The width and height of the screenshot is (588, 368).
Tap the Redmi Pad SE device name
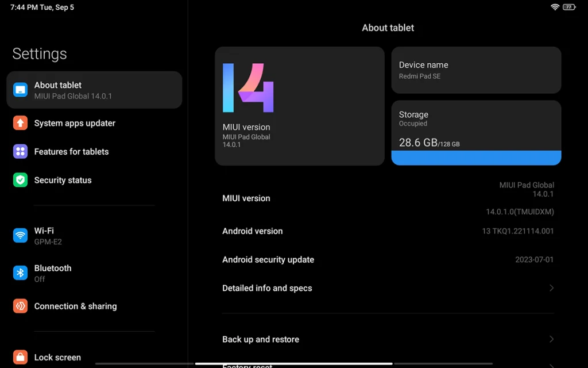point(420,76)
